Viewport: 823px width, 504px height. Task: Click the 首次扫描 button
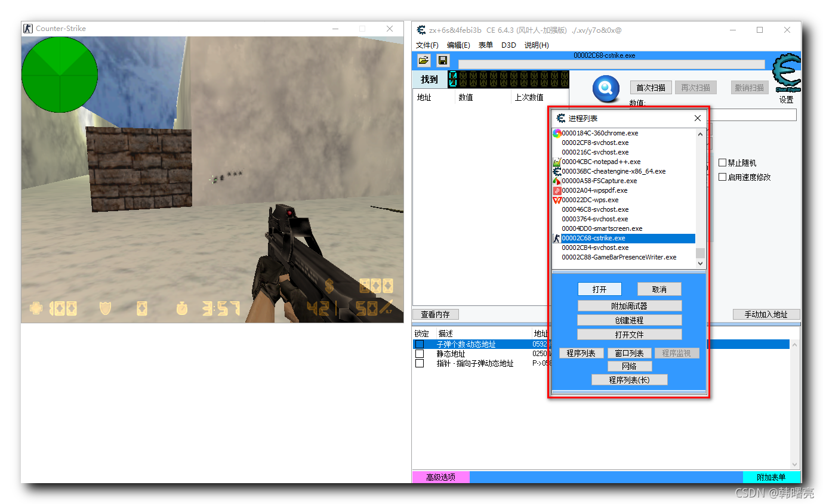(651, 88)
